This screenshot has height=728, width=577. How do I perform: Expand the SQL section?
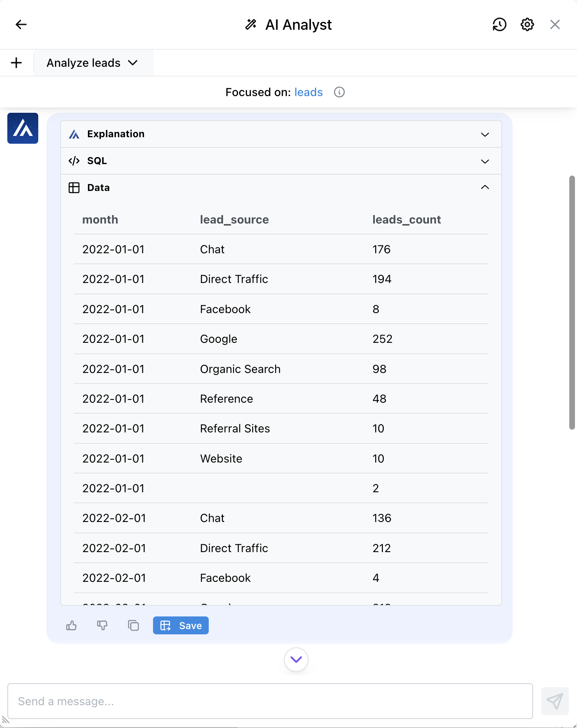[x=281, y=161]
